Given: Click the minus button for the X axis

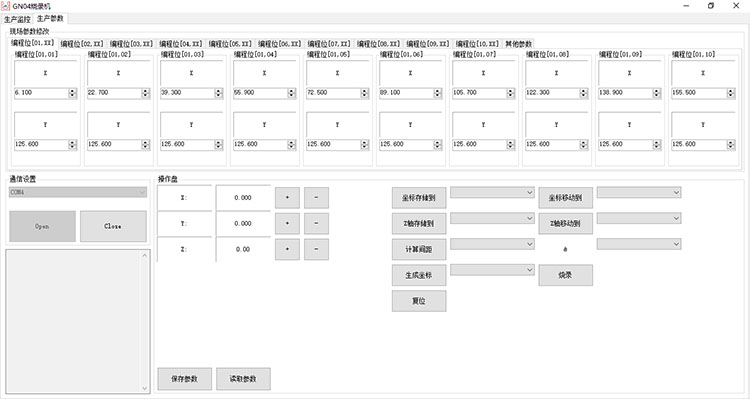Looking at the screenshot, I should pos(316,198).
